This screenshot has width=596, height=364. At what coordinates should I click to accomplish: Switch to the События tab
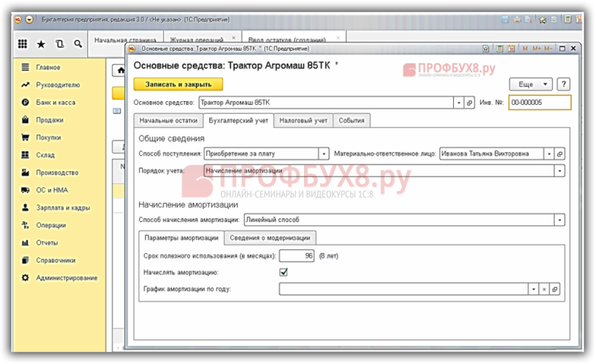[352, 121]
